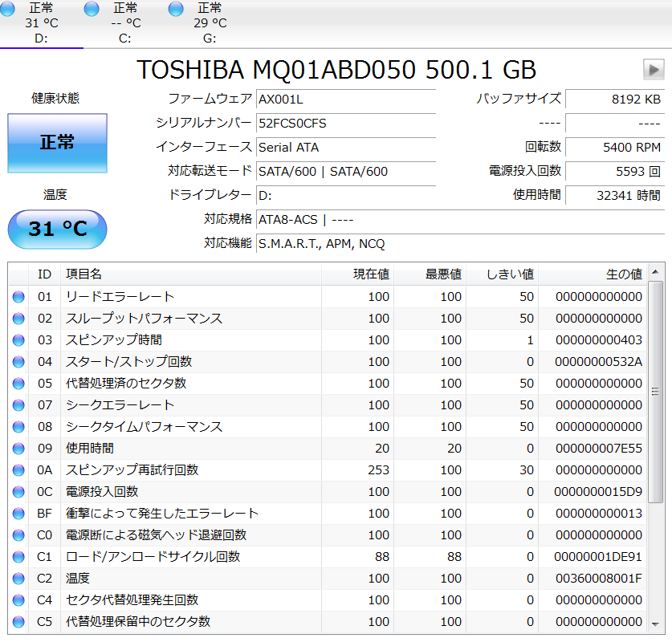Click the 生の値 column header
This screenshot has width=672, height=642.
[x=623, y=274]
